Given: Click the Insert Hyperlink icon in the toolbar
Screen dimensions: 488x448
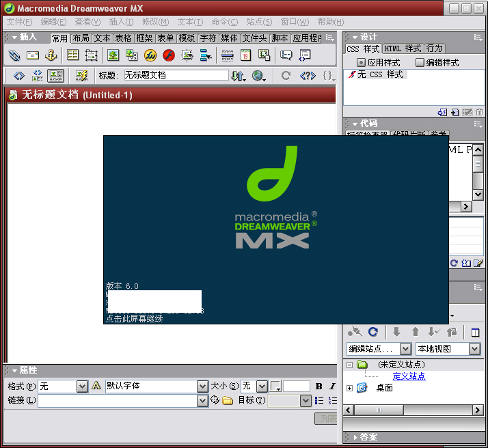Looking at the screenshot, I should click(x=14, y=55).
